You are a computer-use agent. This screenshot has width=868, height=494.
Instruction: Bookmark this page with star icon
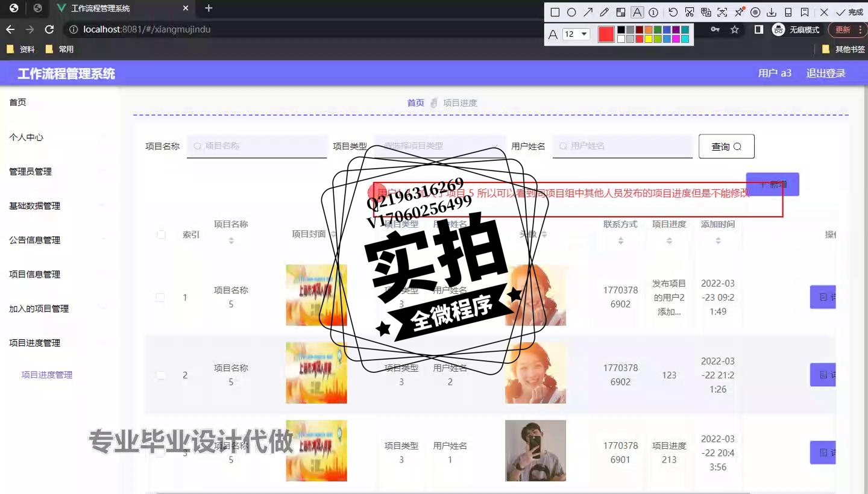point(735,30)
